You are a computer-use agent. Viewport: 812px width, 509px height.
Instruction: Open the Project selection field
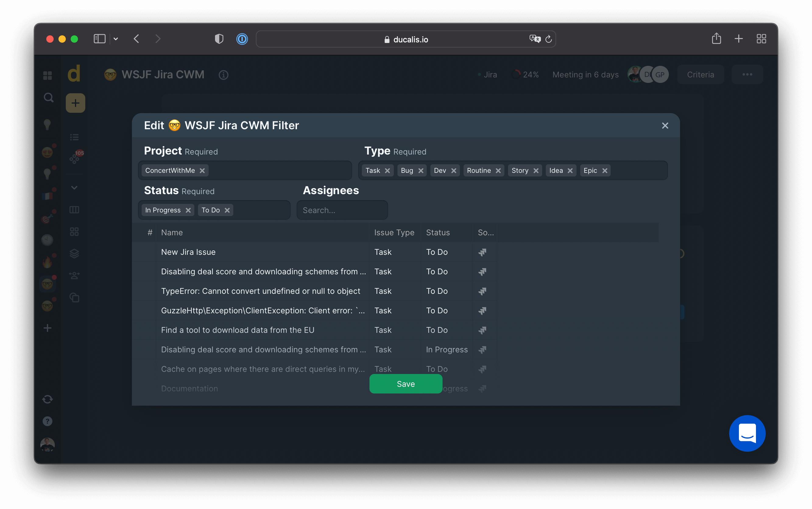point(245,171)
